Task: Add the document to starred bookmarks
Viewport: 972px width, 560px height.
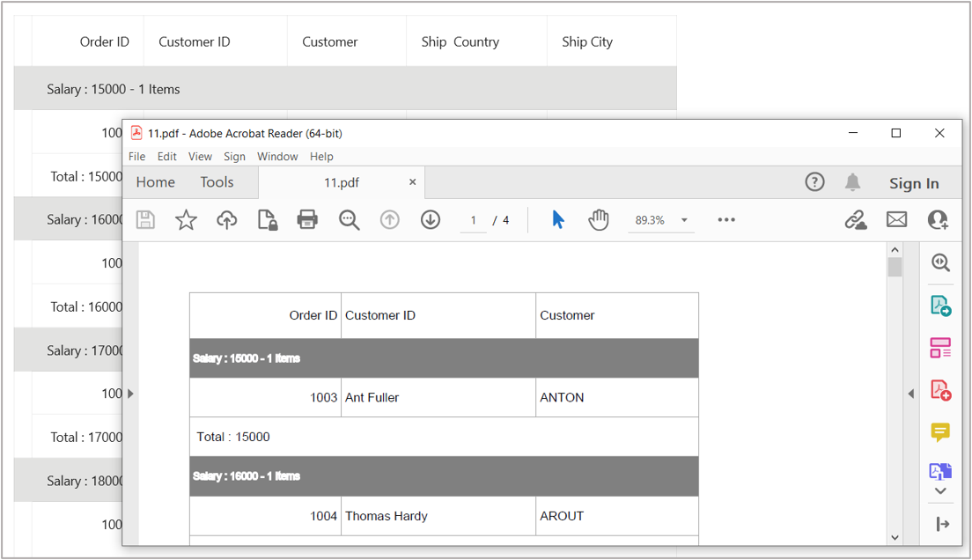Action: coord(186,220)
